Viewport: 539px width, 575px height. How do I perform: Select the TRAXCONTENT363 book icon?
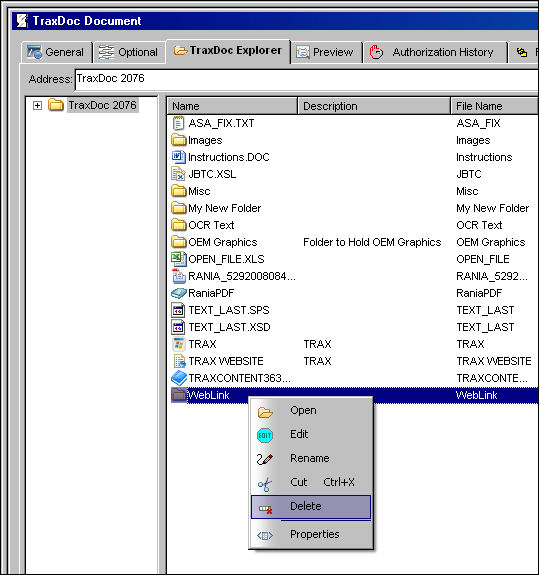[179, 378]
